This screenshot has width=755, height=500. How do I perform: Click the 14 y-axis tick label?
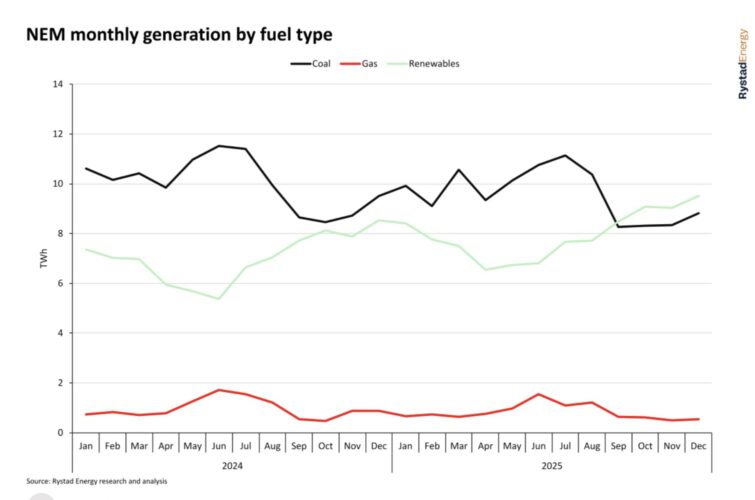58,85
